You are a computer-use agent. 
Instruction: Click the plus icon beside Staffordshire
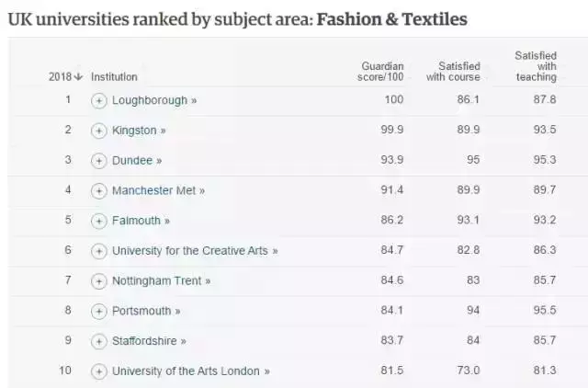[x=98, y=341]
